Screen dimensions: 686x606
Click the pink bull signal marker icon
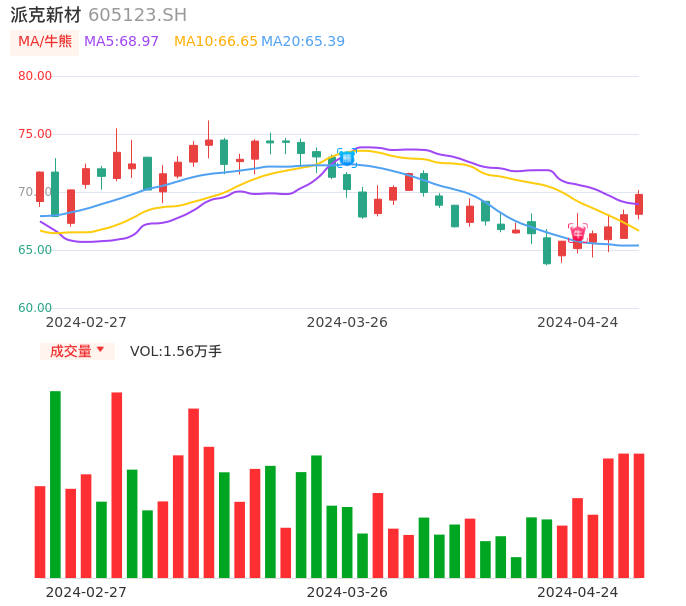(x=578, y=232)
